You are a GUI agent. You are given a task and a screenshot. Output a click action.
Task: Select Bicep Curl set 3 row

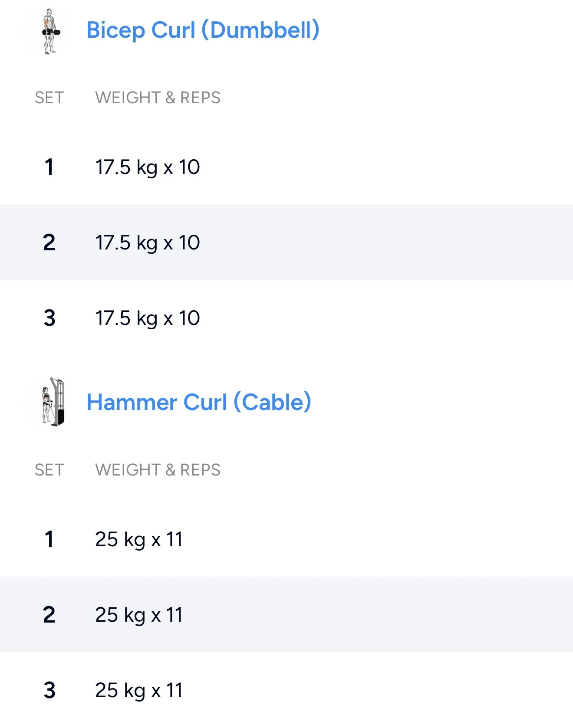(286, 318)
